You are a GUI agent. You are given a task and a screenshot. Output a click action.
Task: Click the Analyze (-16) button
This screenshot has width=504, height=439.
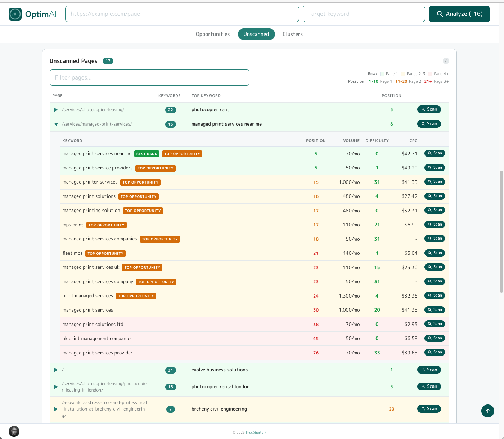pyautogui.click(x=459, y=14)
